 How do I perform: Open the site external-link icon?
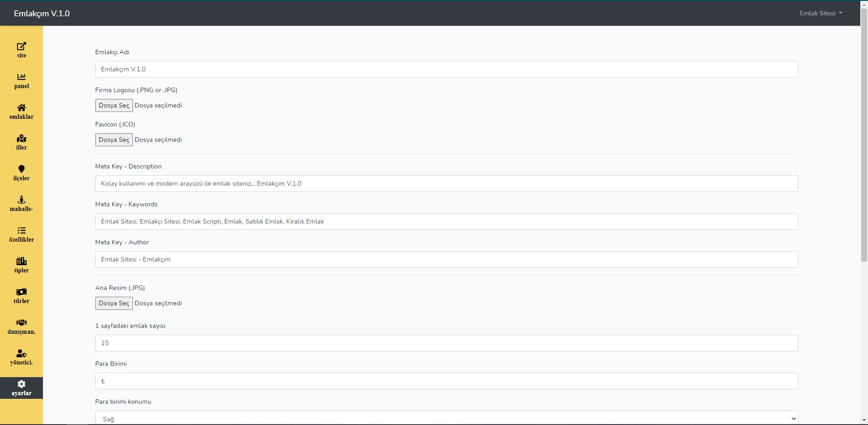point(21,47)
